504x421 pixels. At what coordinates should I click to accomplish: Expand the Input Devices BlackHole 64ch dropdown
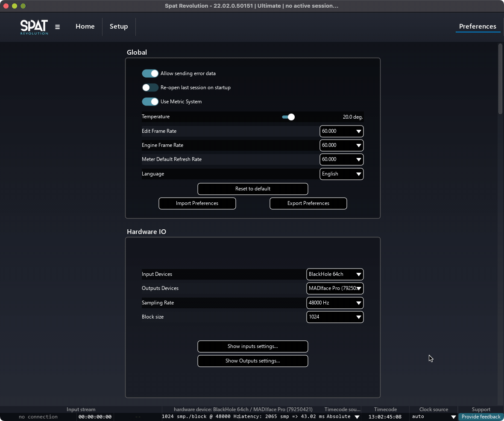pyautogui.click(x=335, y=274)
